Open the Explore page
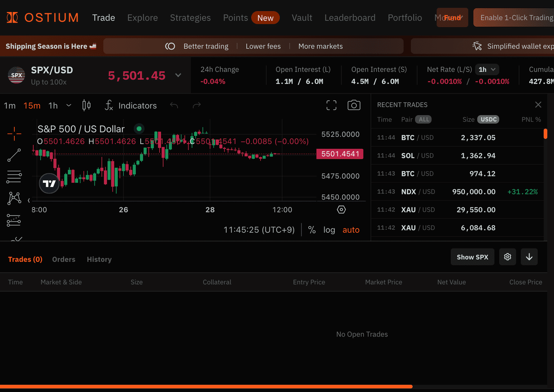The image size is (554, 392). point(143,18)
